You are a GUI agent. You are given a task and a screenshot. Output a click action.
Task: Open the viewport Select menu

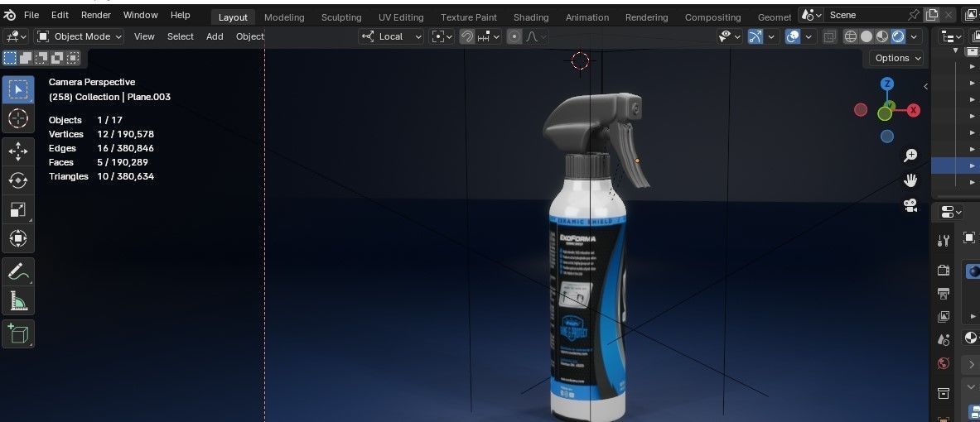(x=180, y=37)
